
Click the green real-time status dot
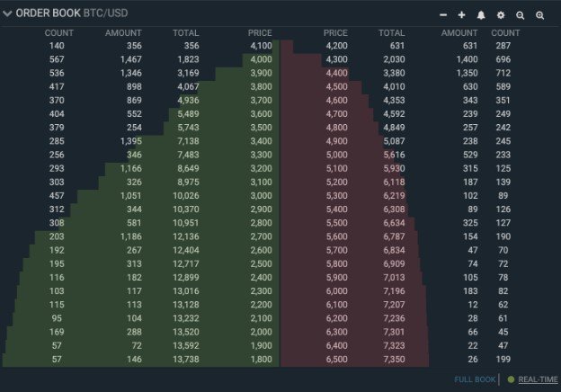pos(511,379)
